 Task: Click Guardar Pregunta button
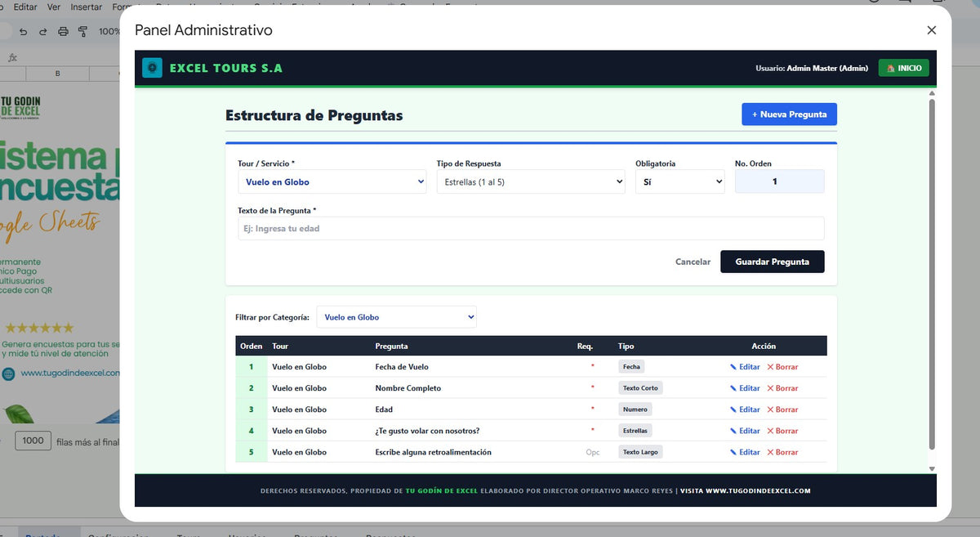(772, 262)
